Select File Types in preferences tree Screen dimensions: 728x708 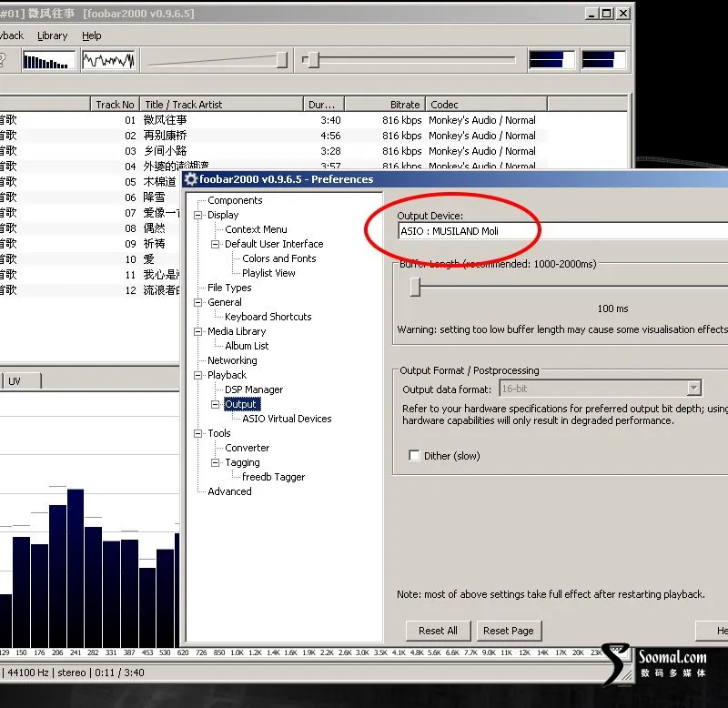tap(229, 288)
